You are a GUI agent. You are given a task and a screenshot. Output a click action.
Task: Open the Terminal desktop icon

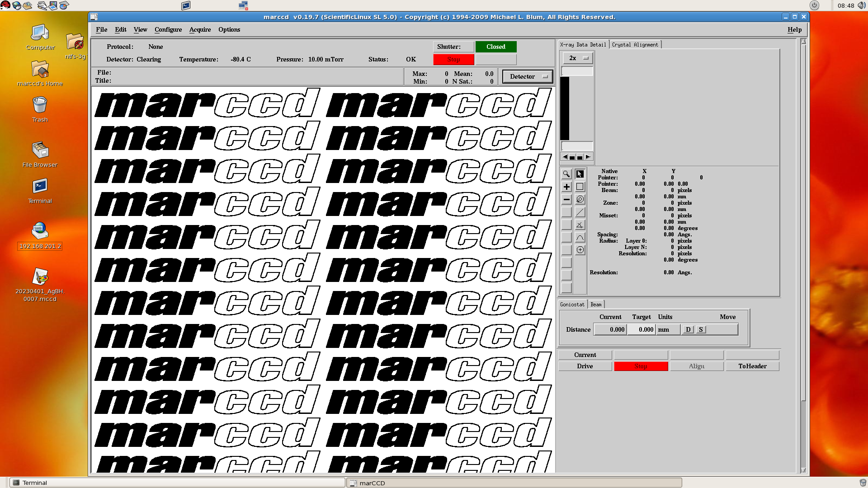[x=40, y=191]
